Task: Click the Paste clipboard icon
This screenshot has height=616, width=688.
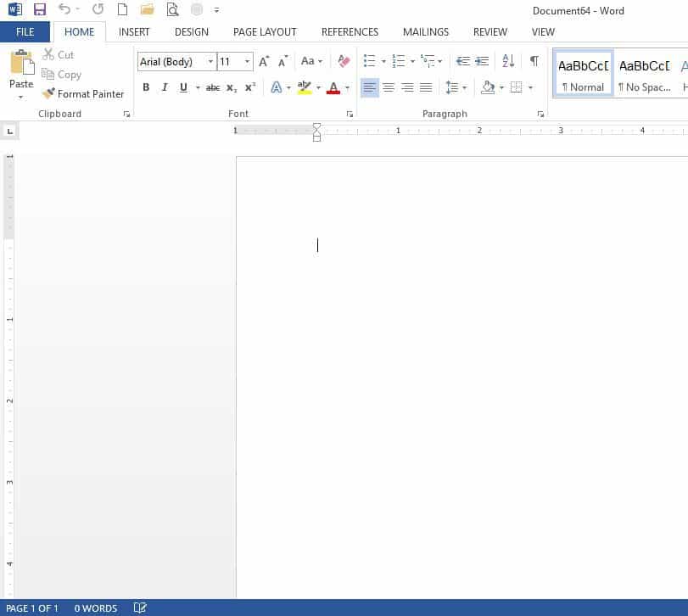Action: [21, 62]
